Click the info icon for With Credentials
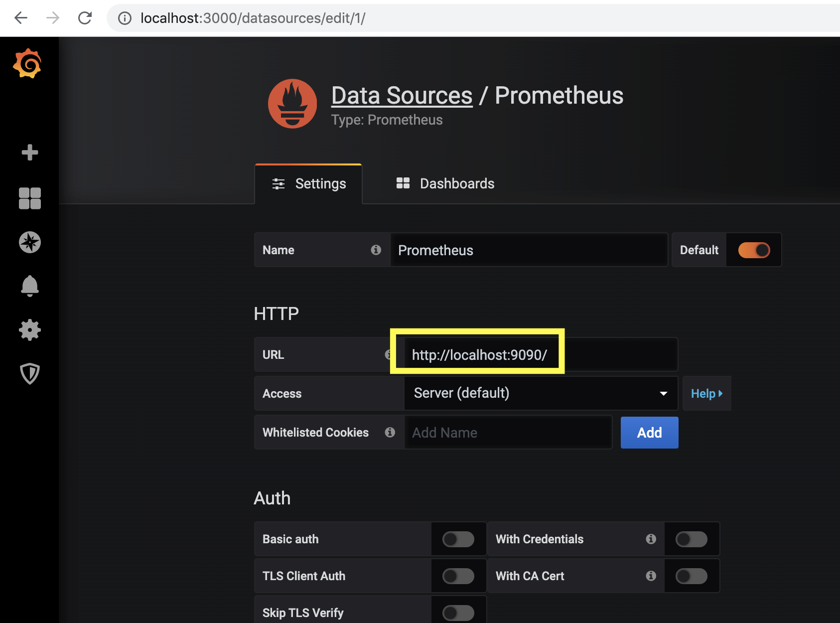The height and width of the screenshot is (623, 840). click(x=651, y=539)
